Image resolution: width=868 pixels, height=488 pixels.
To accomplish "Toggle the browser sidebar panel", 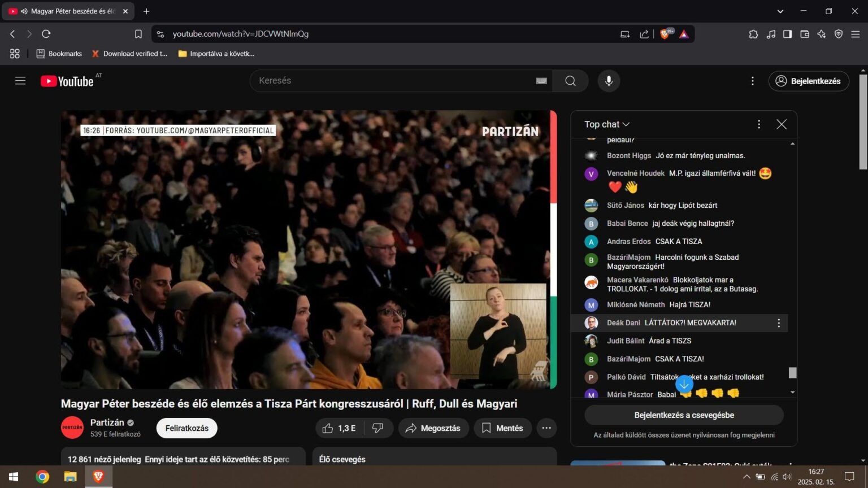I will [787, 34].
